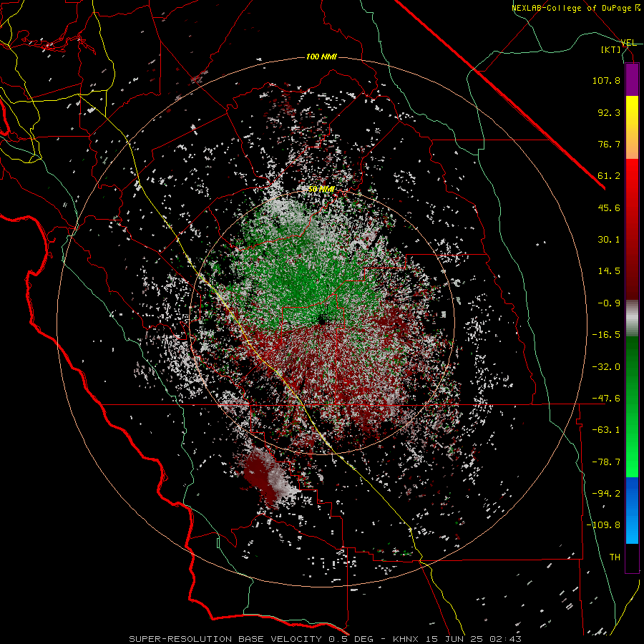The width and height of the screenshot is (644, 644).
Task: Click the 61.2 velocity scale value
Action: [x=609, y=176]
